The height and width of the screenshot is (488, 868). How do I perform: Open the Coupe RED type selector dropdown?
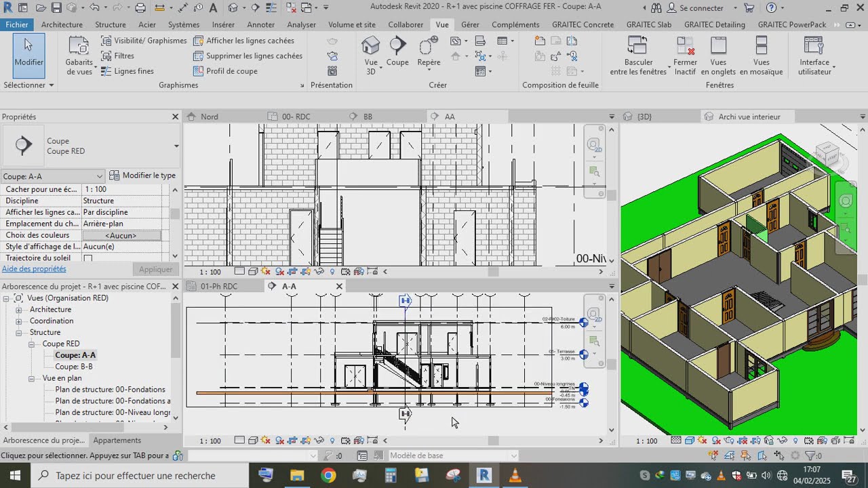coord(176,146)
